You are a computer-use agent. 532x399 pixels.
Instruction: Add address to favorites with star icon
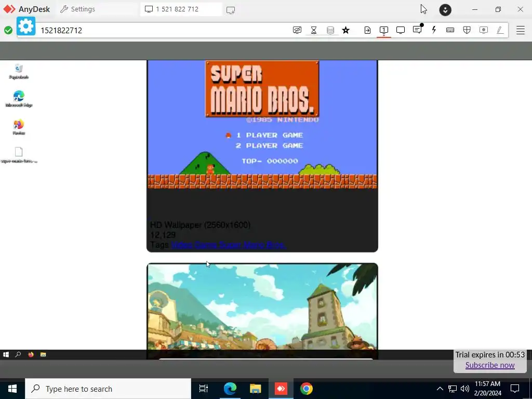point(345,30)
